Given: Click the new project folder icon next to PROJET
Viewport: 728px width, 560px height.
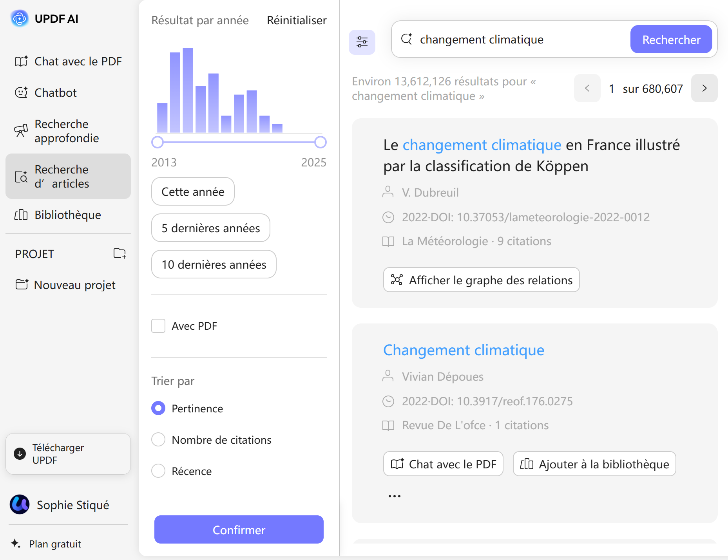Looking at the screenshot, I should [x=120, y=253].
